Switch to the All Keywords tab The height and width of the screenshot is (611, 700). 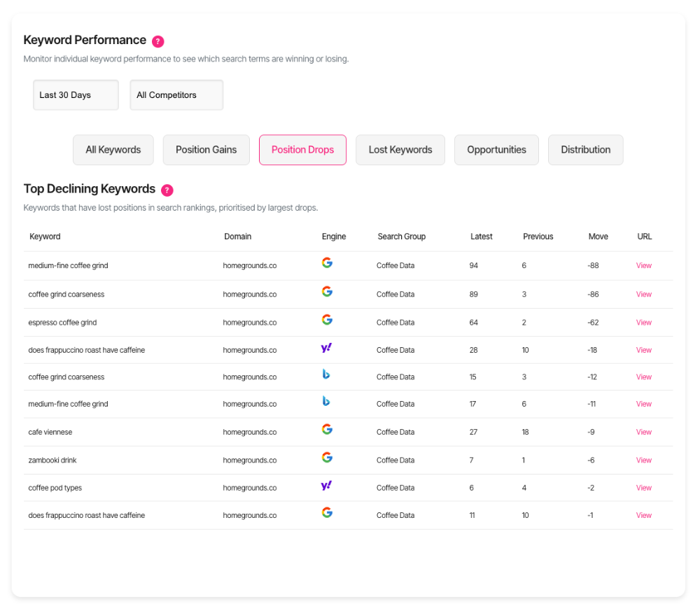pyautogui.click(x=113, y=150)
